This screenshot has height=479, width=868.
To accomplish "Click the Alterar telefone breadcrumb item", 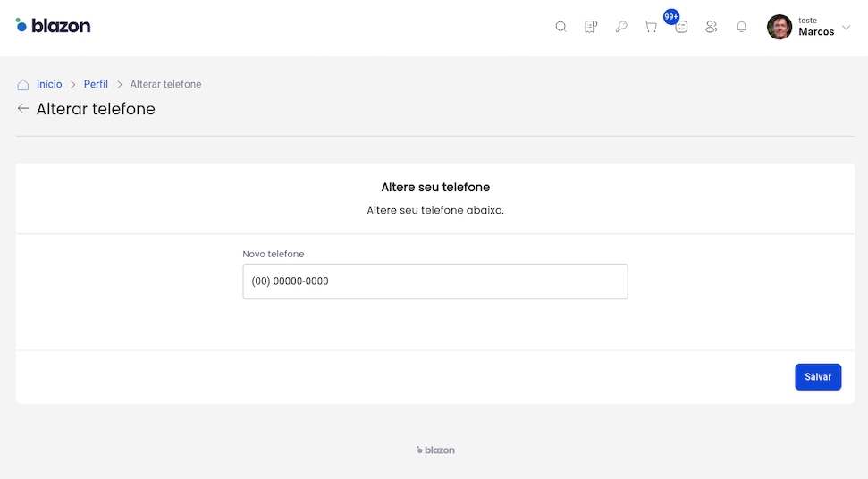I will point(165,84).
